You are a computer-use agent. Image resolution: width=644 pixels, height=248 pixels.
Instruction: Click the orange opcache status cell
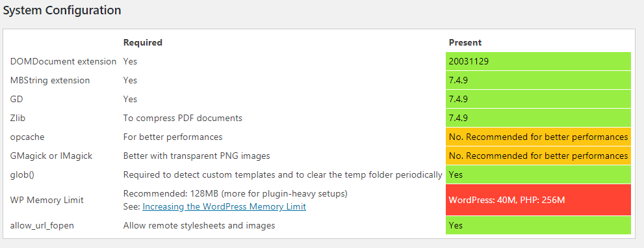(538, 137)
